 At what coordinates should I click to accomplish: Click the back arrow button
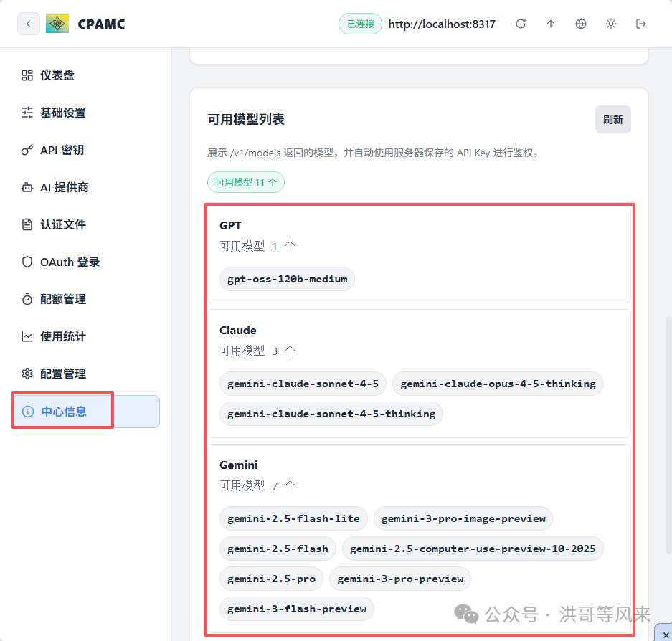click(28, 24)
